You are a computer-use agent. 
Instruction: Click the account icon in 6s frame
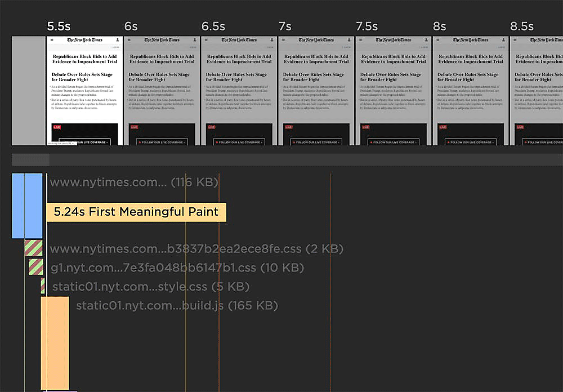[195, 40]
